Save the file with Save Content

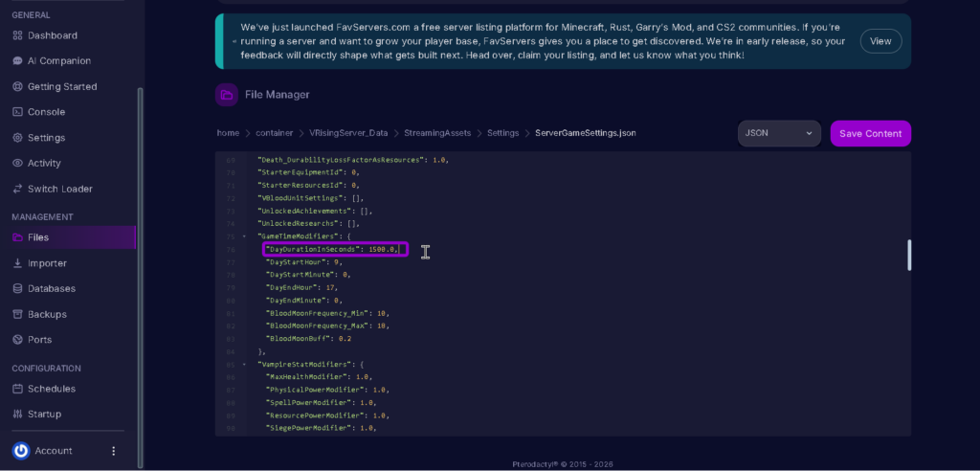coord(870,133)
